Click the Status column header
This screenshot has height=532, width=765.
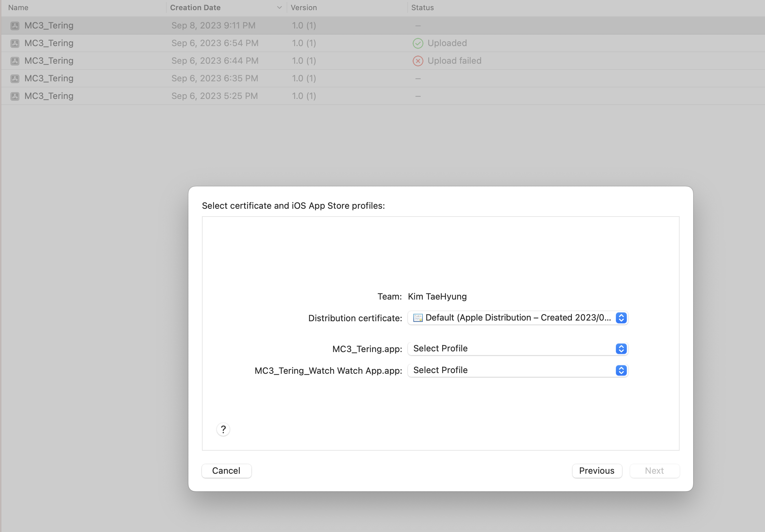click(422, 7)
